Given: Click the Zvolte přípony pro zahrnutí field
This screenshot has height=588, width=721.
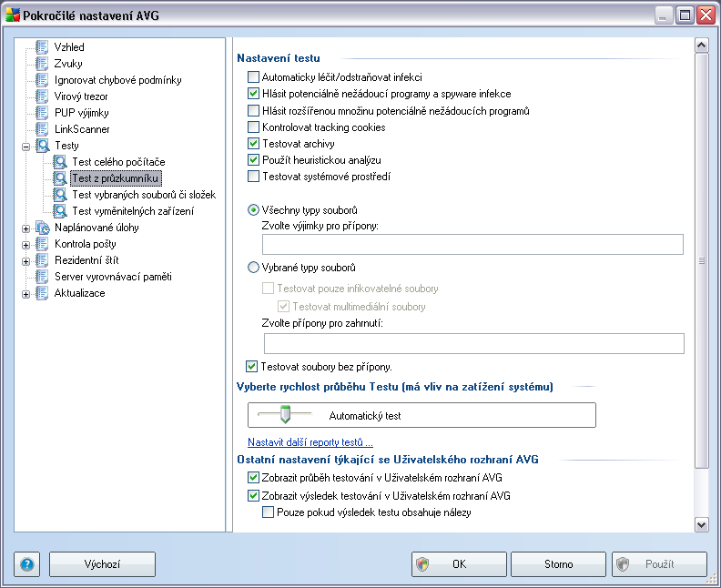Looking at the screenshot, I should point(474,343).
